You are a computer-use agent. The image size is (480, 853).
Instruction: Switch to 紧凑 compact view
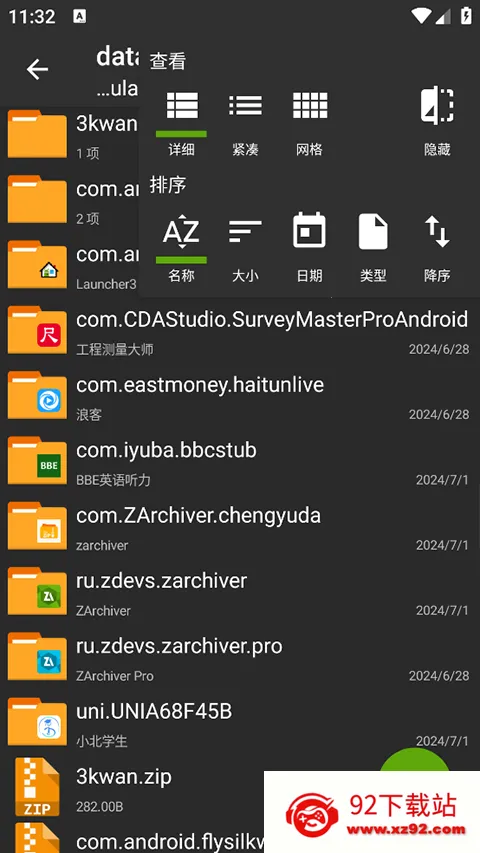(x=245, y=122)
